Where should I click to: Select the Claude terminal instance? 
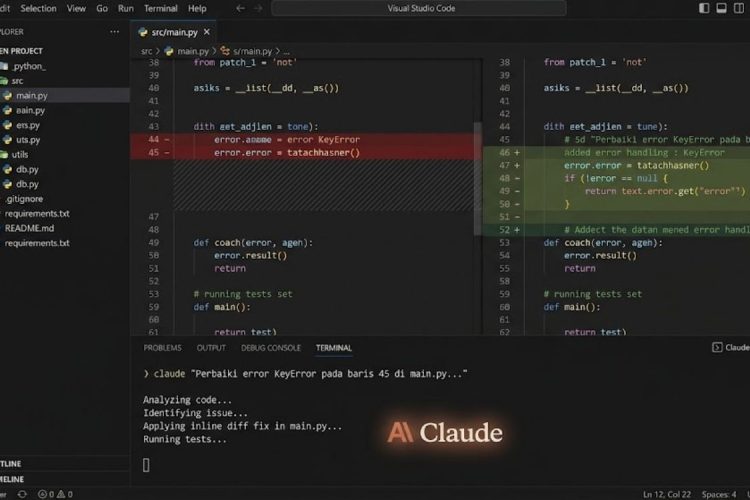pos(730,347)
